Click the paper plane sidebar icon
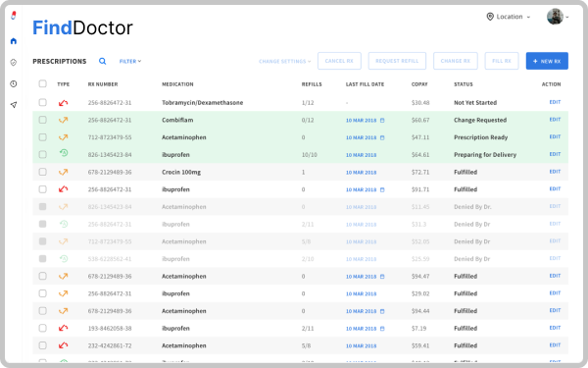Viewport: 588px width, 368px height. pyautogui.click(x=14, y=105)
